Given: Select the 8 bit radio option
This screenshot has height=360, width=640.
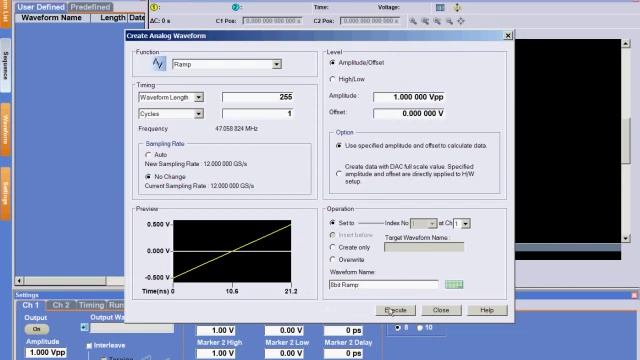Looking at the screenshot, I should tap(398, 328).
